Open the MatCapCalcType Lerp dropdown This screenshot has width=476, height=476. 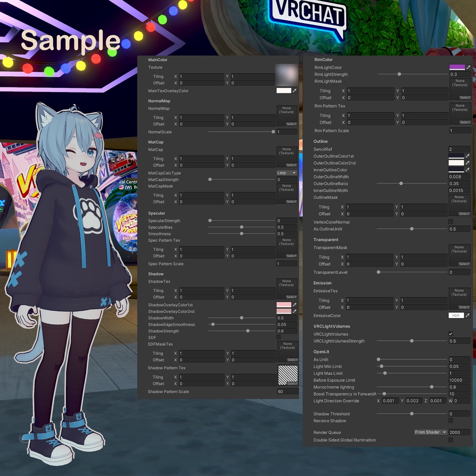286,173
